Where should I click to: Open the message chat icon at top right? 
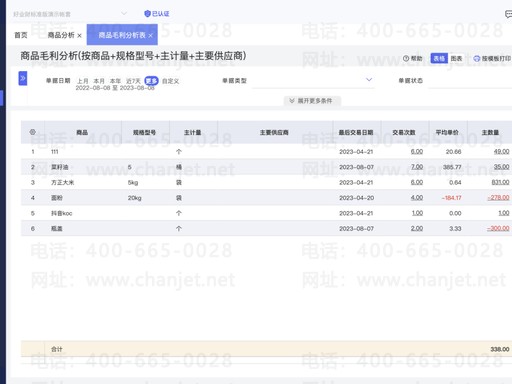509,14
